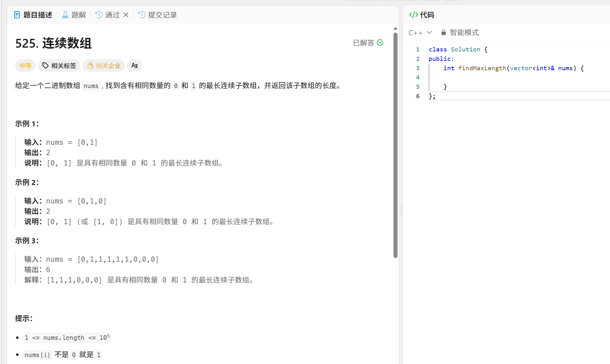Screen dimensions: 610x364
Task: Toggle 智能模式 smart mode
Action: click(464, 33)
